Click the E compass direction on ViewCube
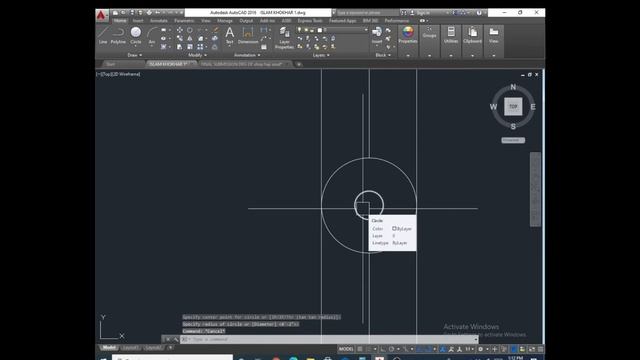 click(533, 107)
